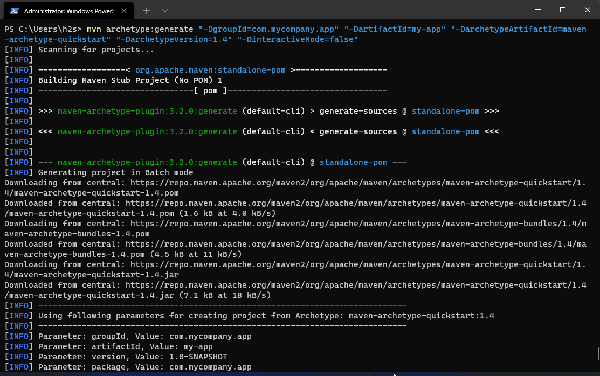This screenshot has height=376, width=600.
Task: Click 'maven-archetype-bundles-1.4.pom (4.5 kB' download line
Action: click(x=123, y=254)
